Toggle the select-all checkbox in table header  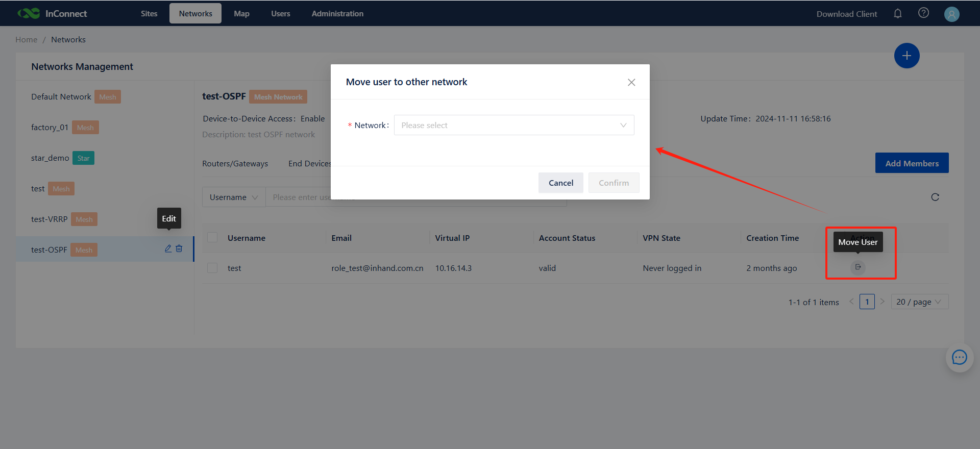point(212,238)
